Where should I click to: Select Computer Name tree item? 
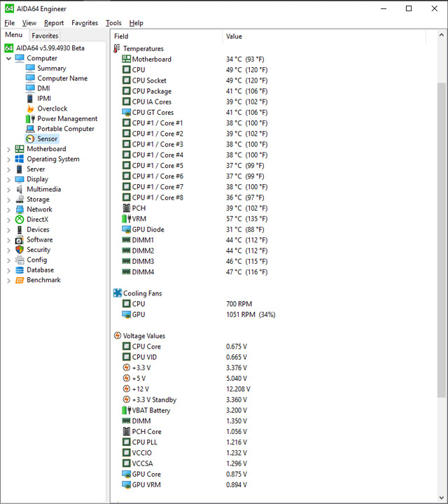62,78
